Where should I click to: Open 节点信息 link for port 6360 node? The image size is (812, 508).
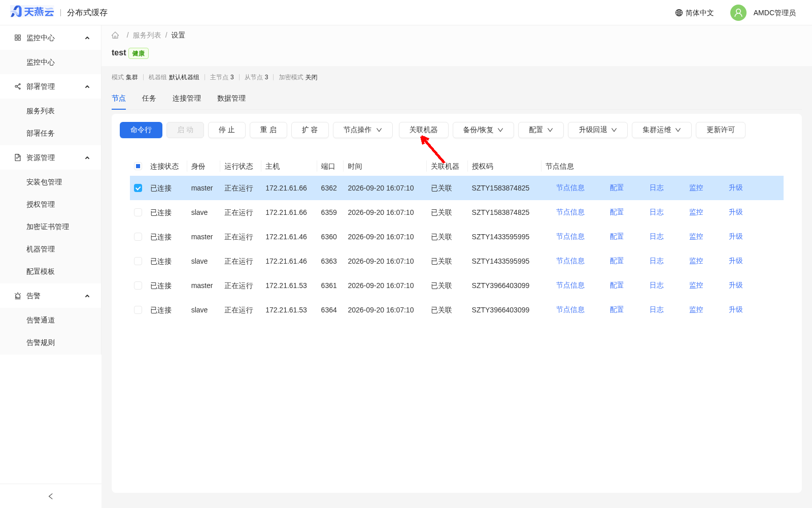pos(570,237)
